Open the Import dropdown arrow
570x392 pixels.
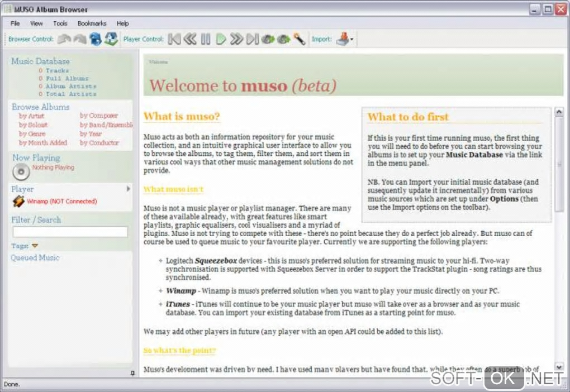pos(352,39)
